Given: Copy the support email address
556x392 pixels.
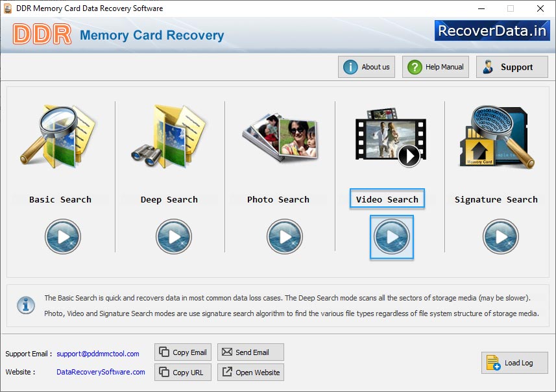Looking at the screenshot, I should [x=183, y=352].
